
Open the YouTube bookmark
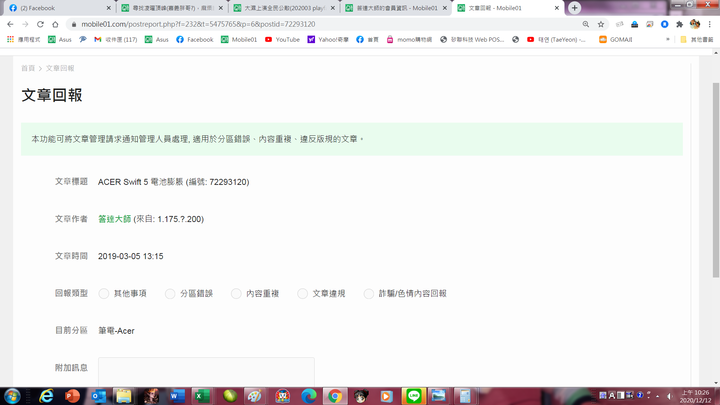pos(282,39)
